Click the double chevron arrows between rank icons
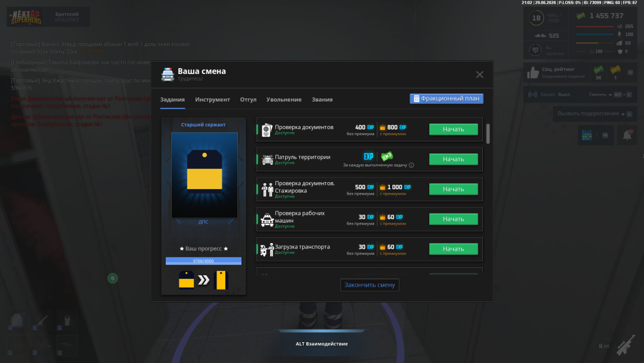Viewport: 644px width, 363px height. 204,280
